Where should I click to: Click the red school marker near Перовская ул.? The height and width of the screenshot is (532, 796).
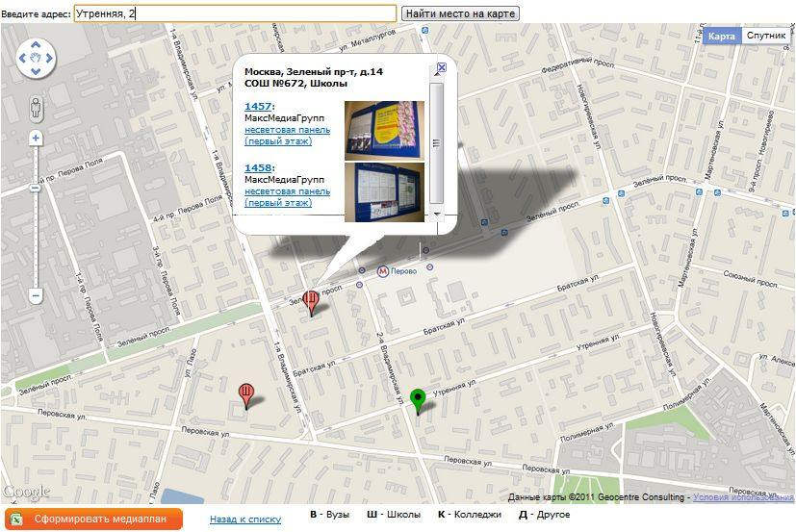245,394
